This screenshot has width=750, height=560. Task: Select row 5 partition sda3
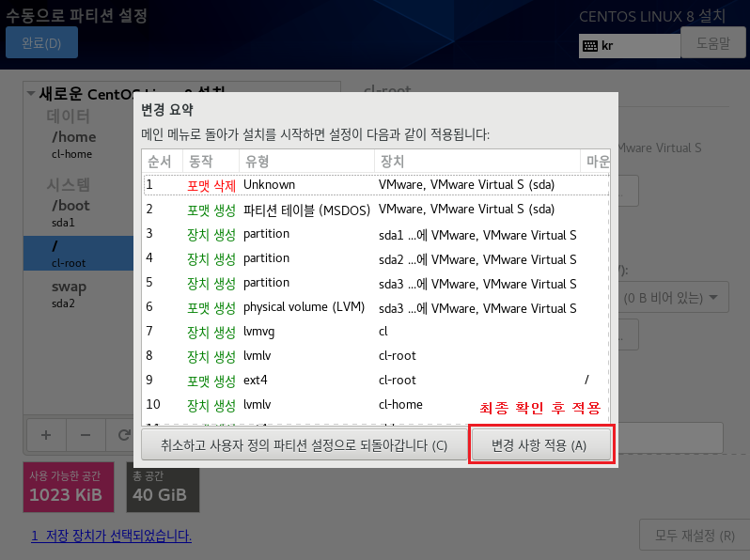[376, 283]
